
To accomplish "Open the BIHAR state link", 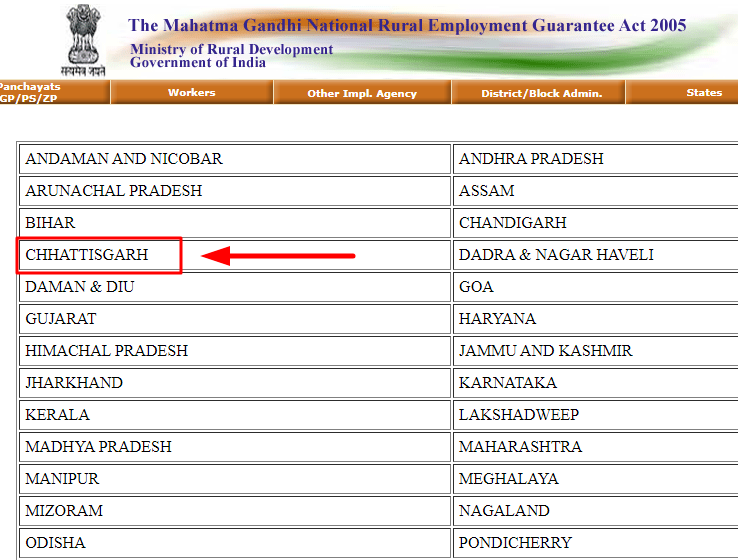I will [50, 223].
